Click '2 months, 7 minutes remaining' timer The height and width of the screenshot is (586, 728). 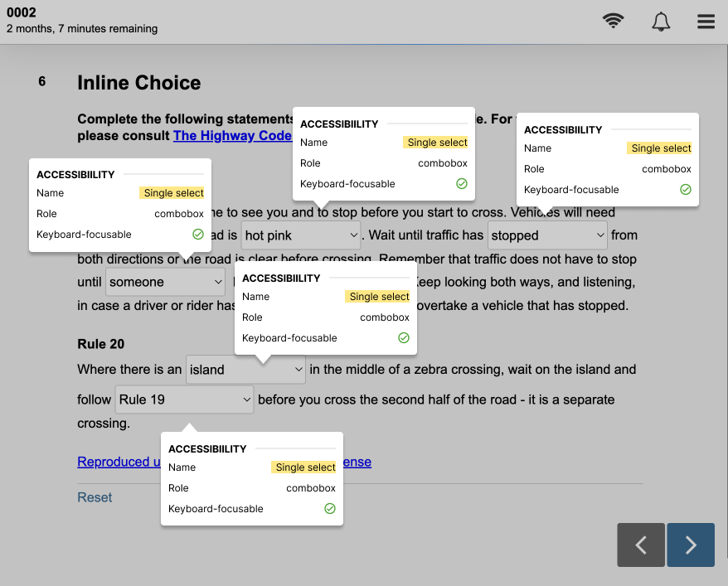(x=82, y=29)
